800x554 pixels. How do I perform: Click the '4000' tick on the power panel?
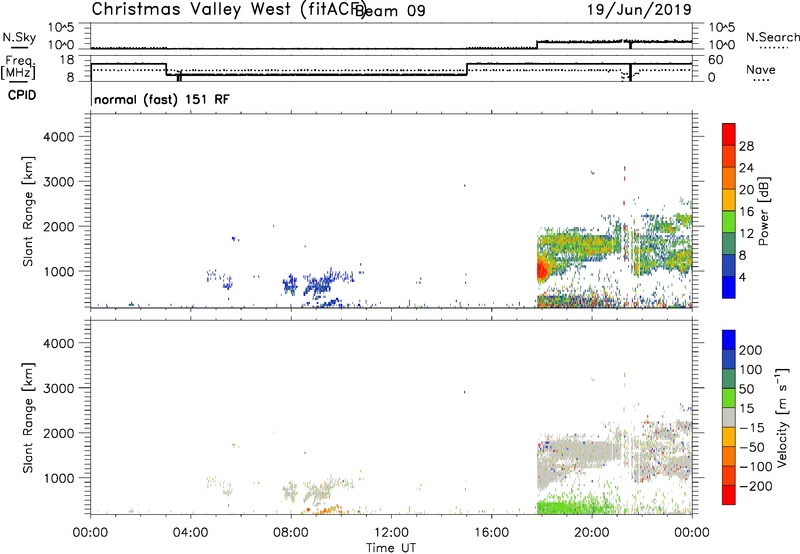59,137
